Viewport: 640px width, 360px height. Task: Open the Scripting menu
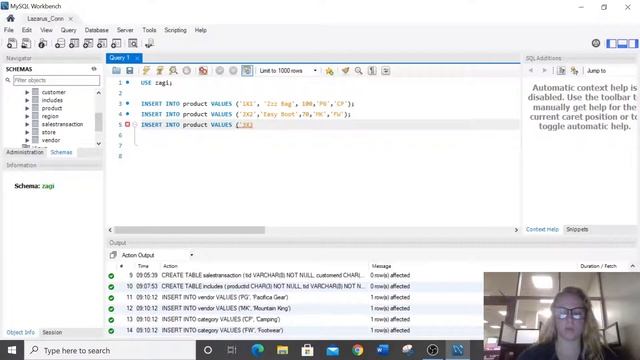(x=175, y=30)
